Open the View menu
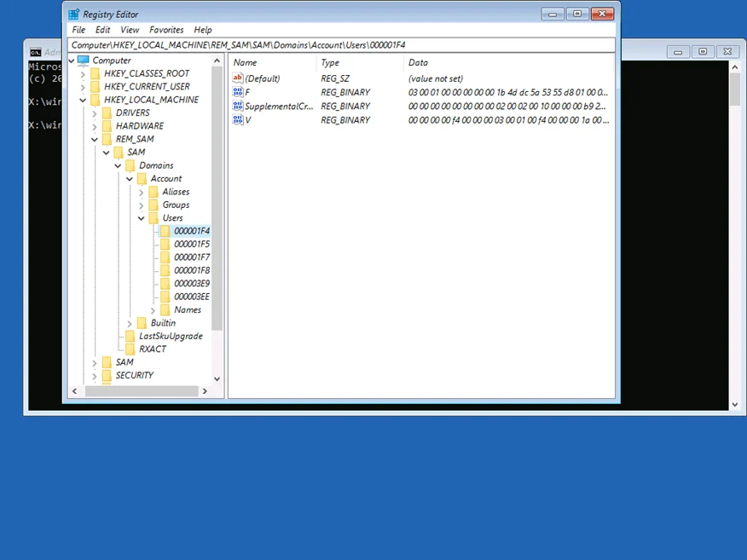The image size is (747, 560). (130, 30)
